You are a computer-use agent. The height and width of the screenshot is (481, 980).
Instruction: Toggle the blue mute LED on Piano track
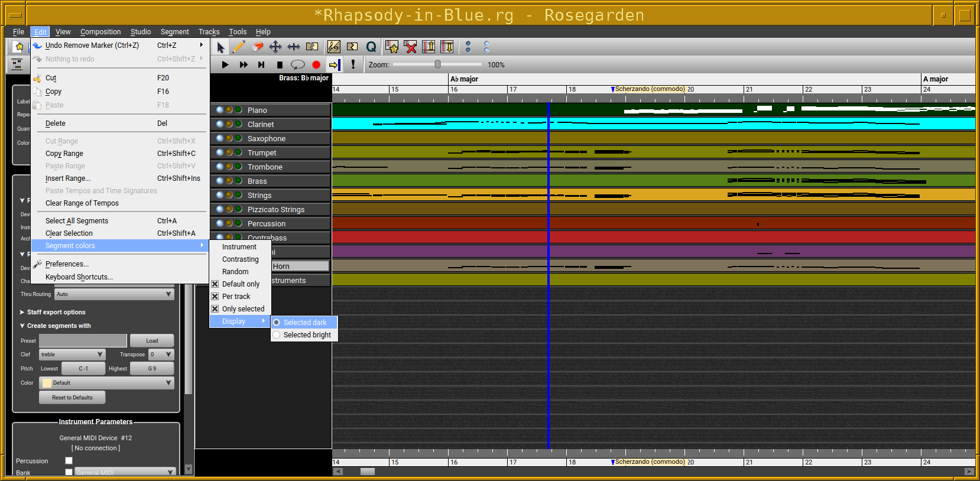point(220,110)
